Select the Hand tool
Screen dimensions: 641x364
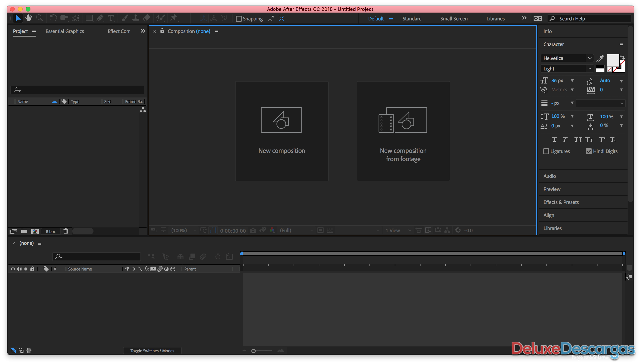(28, 18)
